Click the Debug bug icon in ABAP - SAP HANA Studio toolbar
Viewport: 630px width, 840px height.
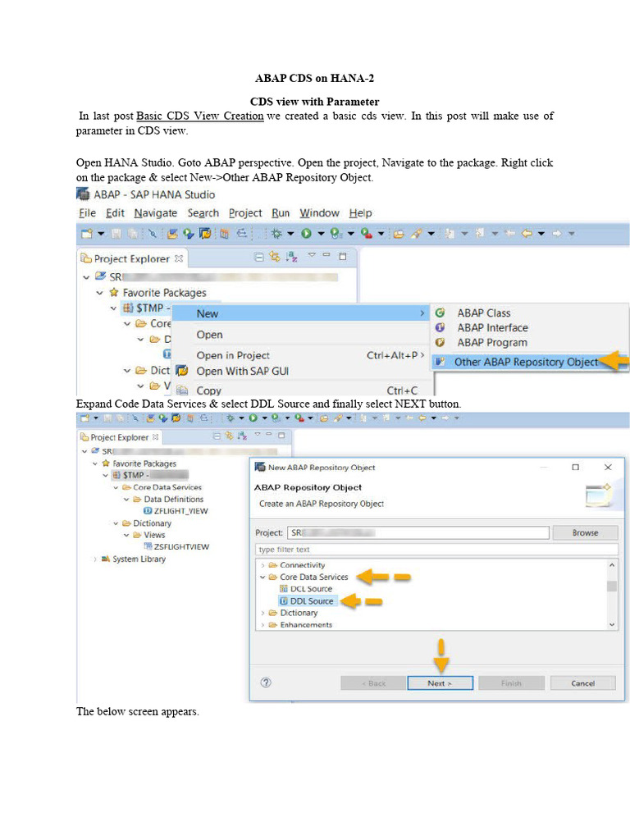click(276, 234)
